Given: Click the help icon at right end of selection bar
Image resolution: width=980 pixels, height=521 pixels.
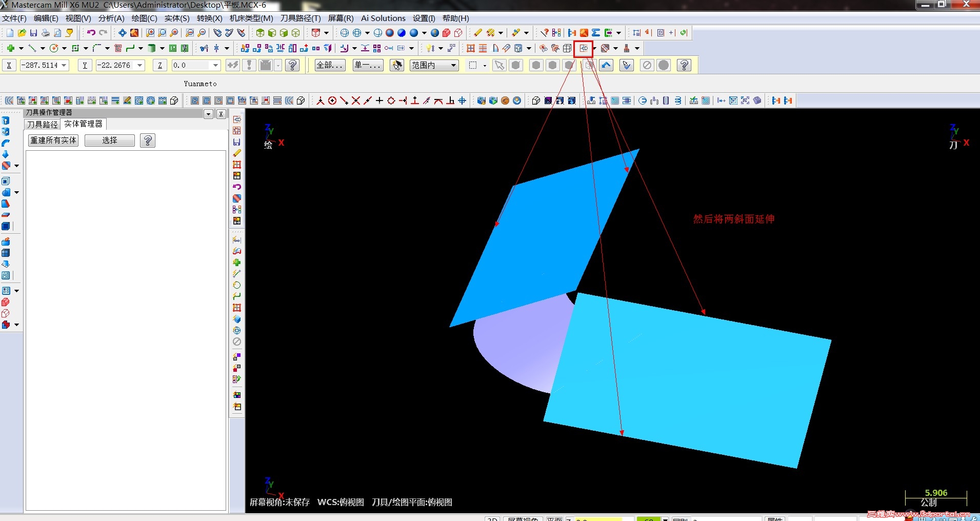Looking at the screenshot, I should tap(684, 65).
